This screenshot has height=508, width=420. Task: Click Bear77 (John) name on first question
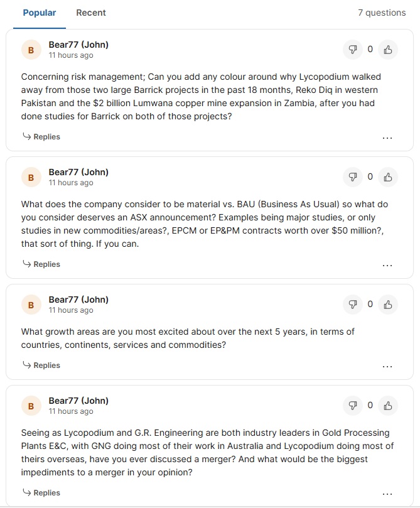coord(78,45)
